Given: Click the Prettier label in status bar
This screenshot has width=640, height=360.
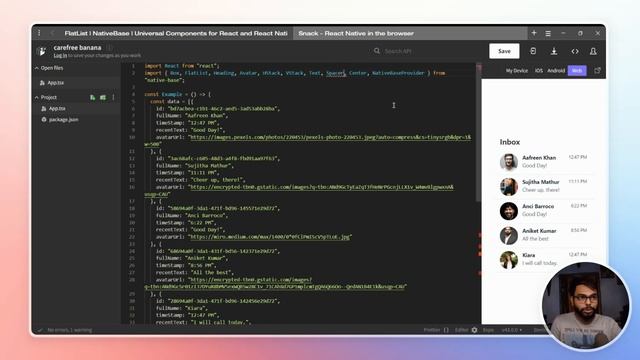Looking at the screenshot, I should coord(432,330).
